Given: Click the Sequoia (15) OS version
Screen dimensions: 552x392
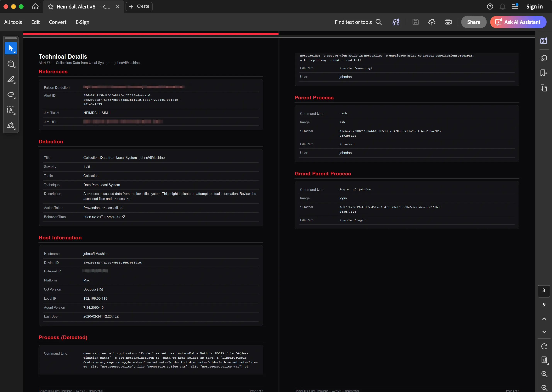Looking at the screenshot, I should [x=93, y=289].
